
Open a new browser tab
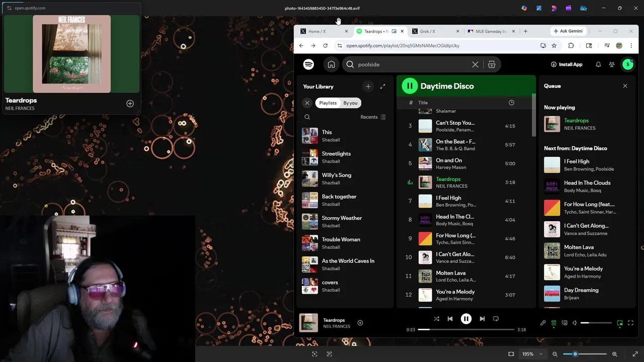525,31
